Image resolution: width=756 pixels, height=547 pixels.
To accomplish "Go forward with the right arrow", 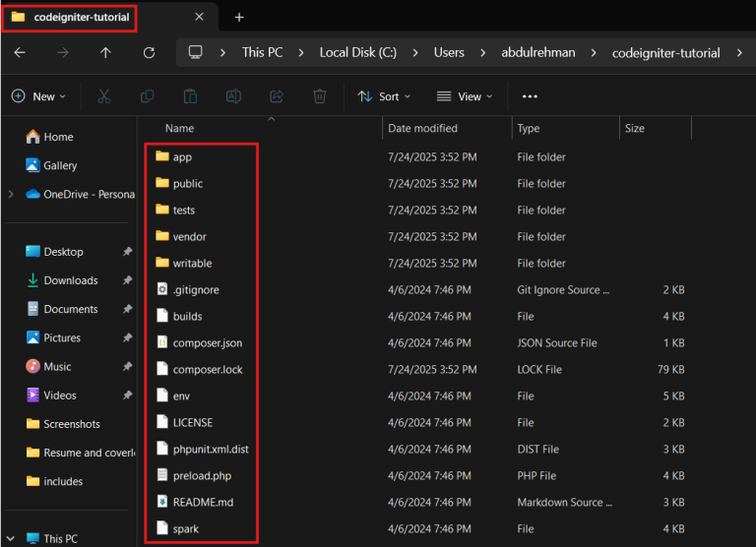I will click(x=63, y=52).
